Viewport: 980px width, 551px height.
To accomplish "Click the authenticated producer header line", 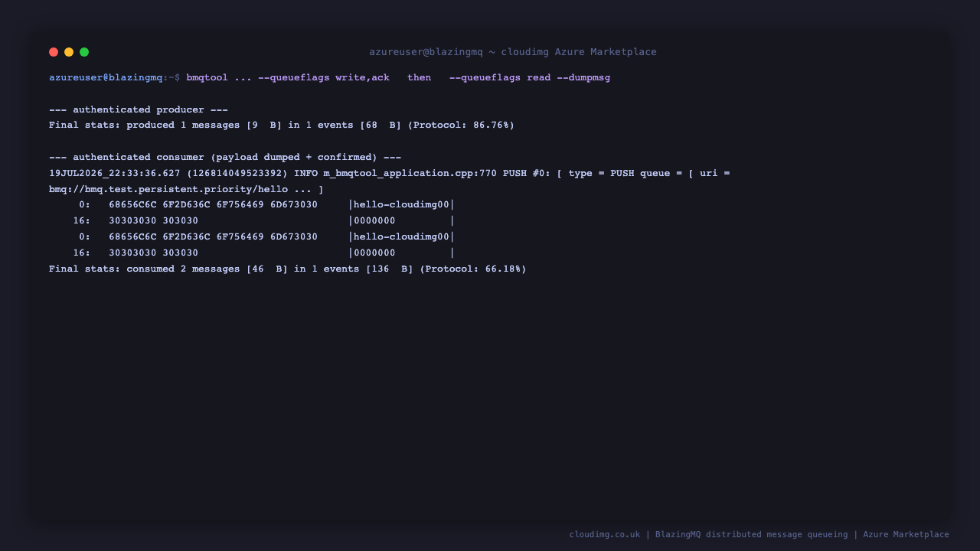I will pyautogui.click(x=139, y=110).
